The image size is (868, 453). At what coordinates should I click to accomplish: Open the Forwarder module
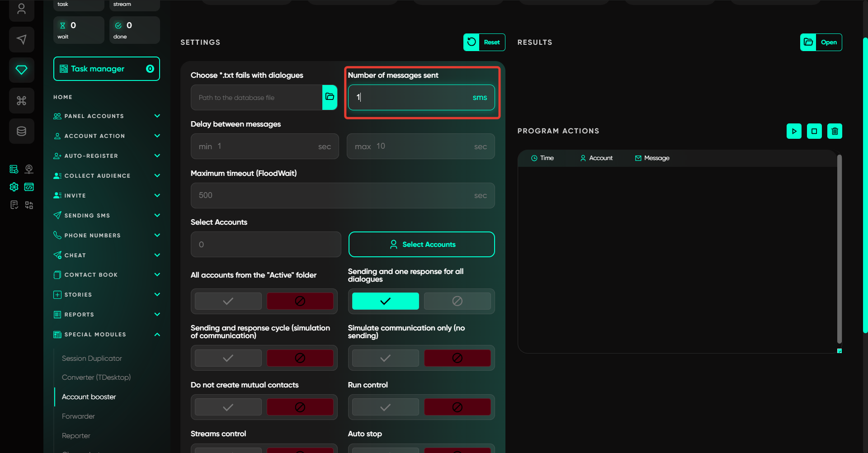[78, 416]
